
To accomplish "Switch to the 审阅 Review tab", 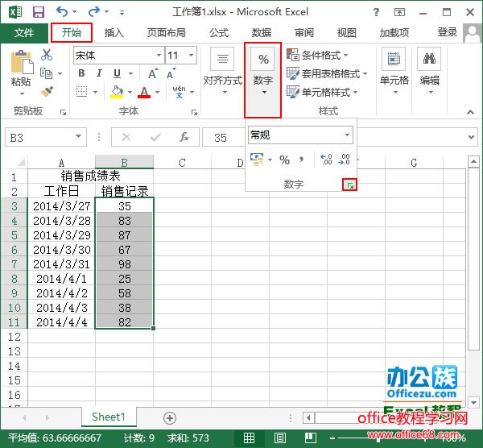I will tap(304, 32).
